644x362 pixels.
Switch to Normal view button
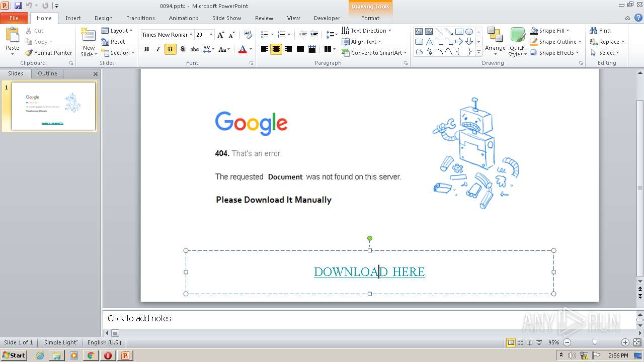[x=511, y=342]
